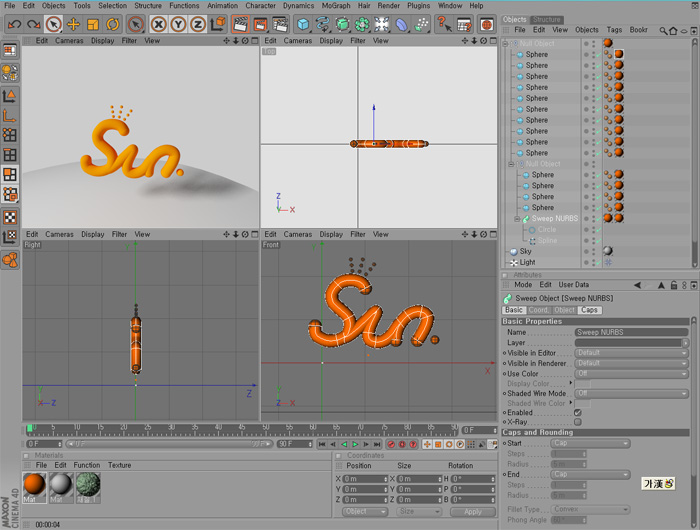Open the Object coordinate mode dropdown
The height and width of the screenshot is (530, 700).
pyautogui.click(x=365, y=512)
